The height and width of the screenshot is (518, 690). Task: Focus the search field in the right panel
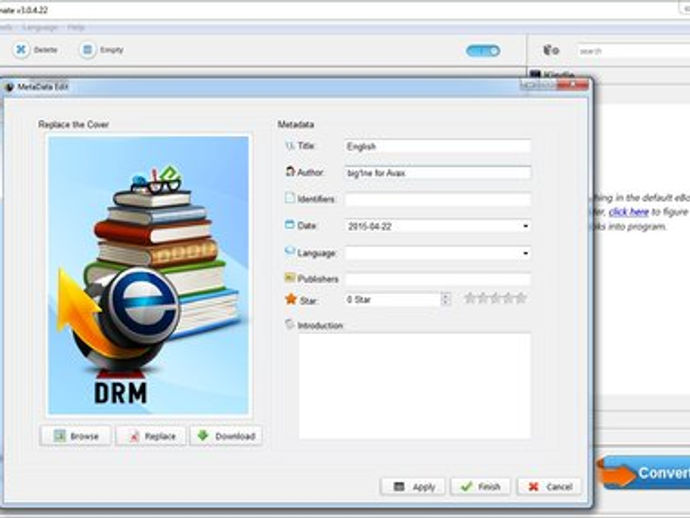[x=633, y=51]
